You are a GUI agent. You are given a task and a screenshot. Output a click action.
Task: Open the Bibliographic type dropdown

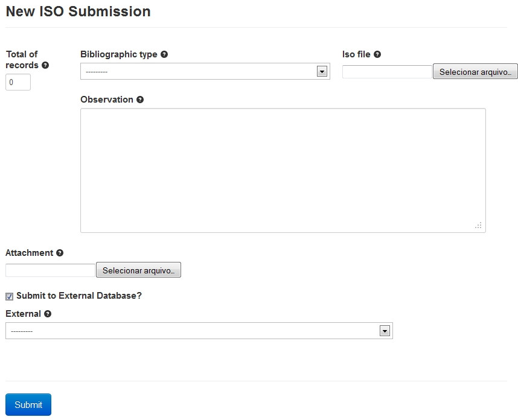coord(205,71)
